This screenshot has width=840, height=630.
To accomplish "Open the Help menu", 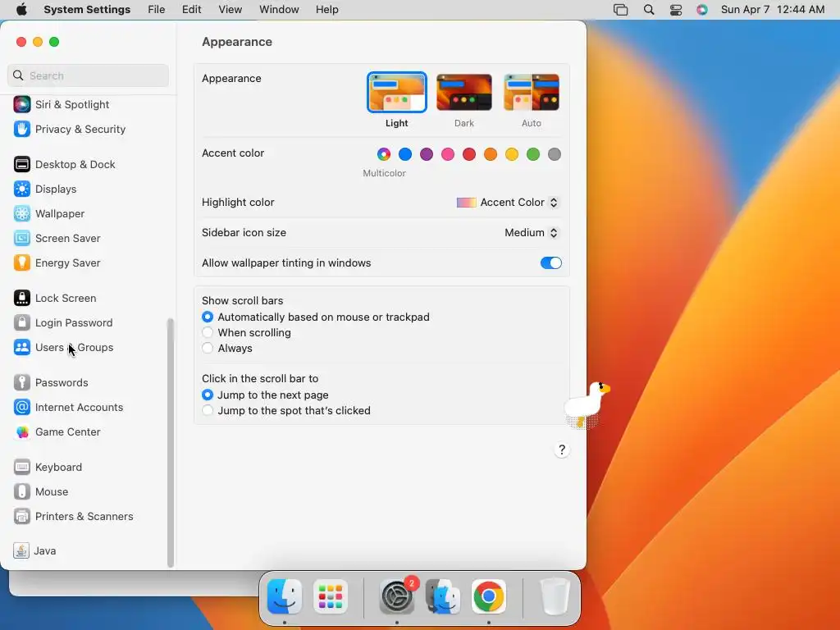I will pos(326,10).
